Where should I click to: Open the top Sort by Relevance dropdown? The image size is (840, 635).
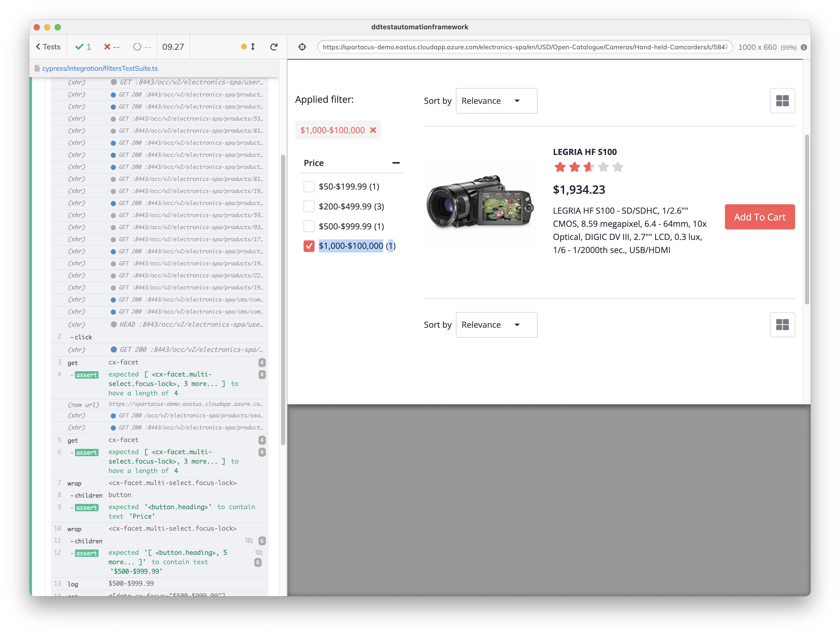[x=496, y=101]
